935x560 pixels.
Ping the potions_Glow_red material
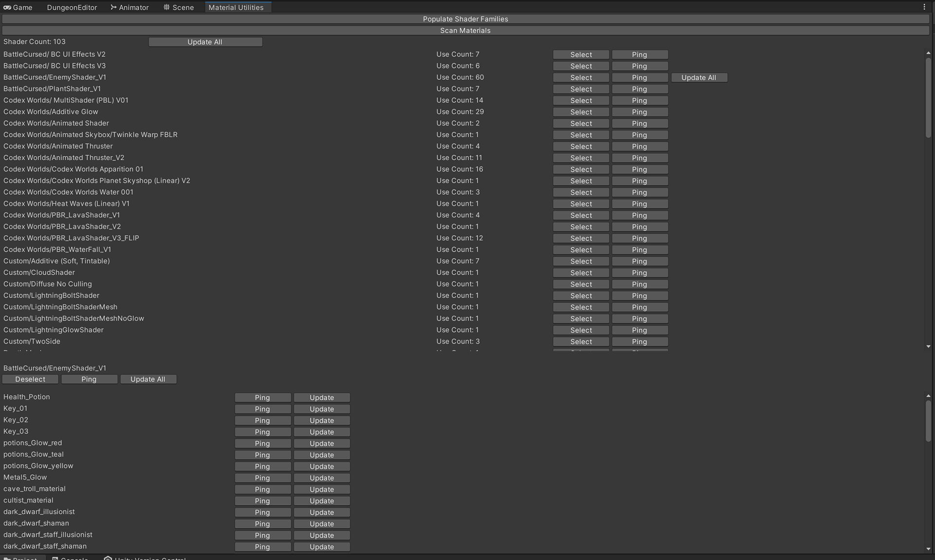coord(262,444)
